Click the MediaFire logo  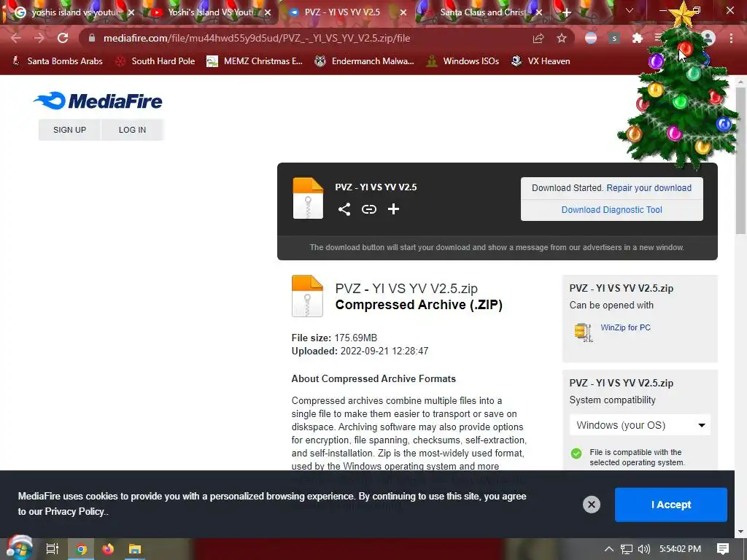98,101
